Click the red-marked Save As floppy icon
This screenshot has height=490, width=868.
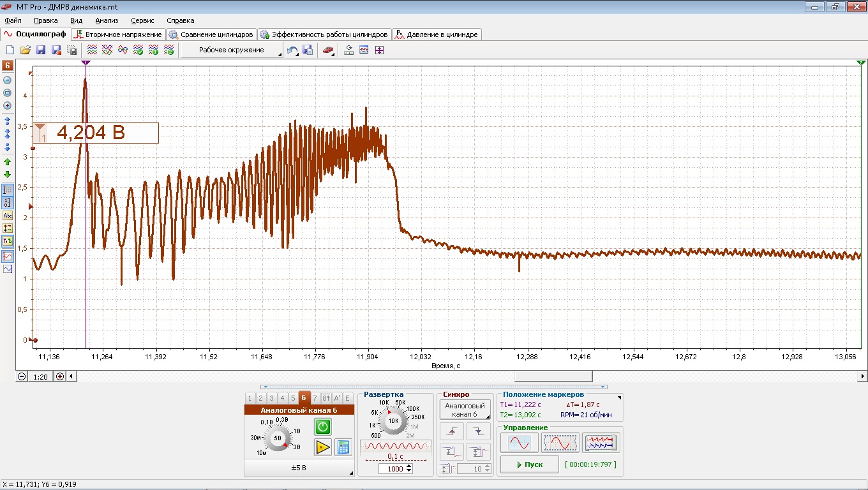56,50
